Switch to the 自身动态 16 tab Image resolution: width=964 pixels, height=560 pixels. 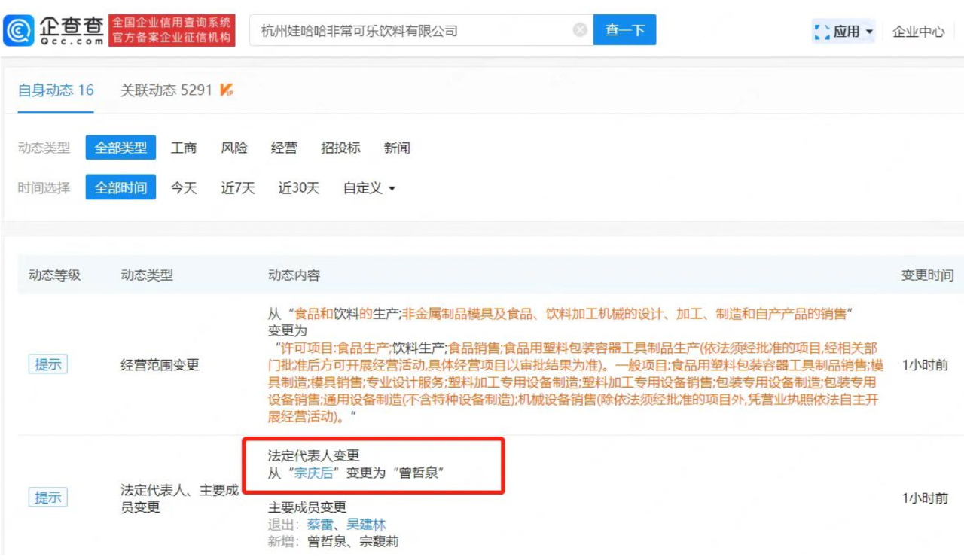tap(56, 90)
